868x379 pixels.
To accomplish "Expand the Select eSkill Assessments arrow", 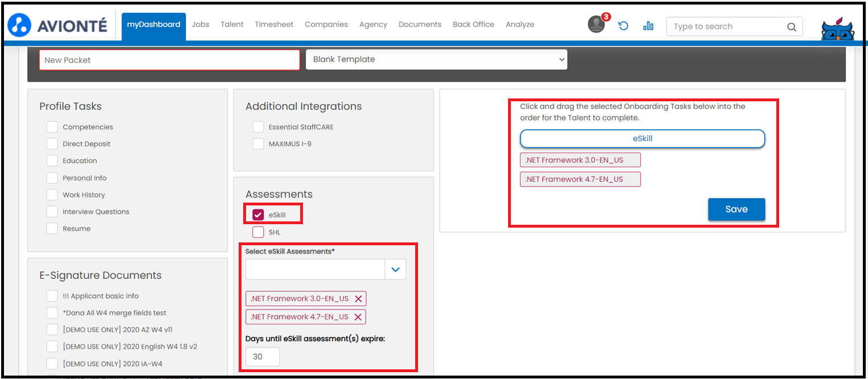I will [x=396, y=270].
